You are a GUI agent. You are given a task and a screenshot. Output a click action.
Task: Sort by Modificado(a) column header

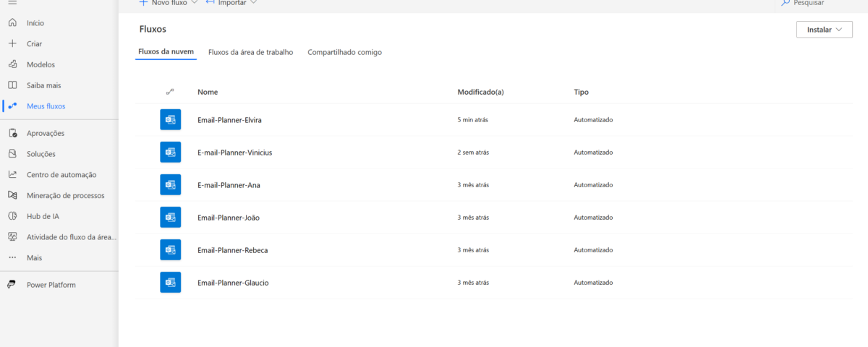point(480,93)
